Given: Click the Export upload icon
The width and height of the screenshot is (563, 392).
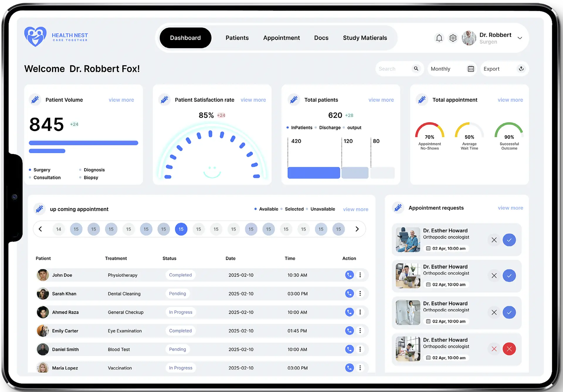Looking at the screenshot, I should point(521,69).
